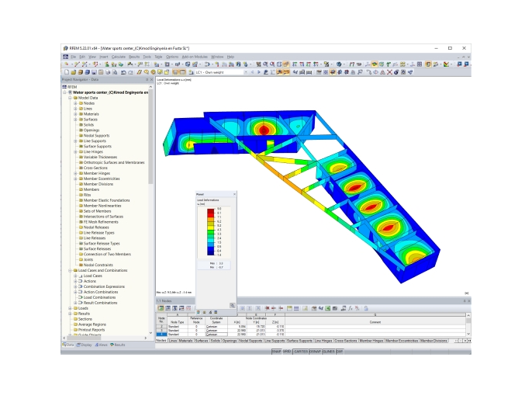The width and height of the screenshot is (532, 399).
Task: Open the Views navigator tab
Action: click(101, 345)
